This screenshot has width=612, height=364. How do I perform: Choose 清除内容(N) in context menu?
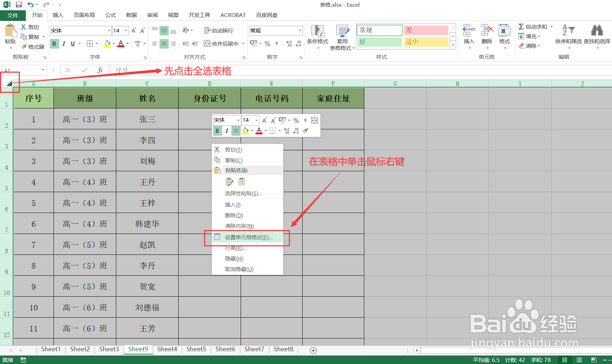247,226
